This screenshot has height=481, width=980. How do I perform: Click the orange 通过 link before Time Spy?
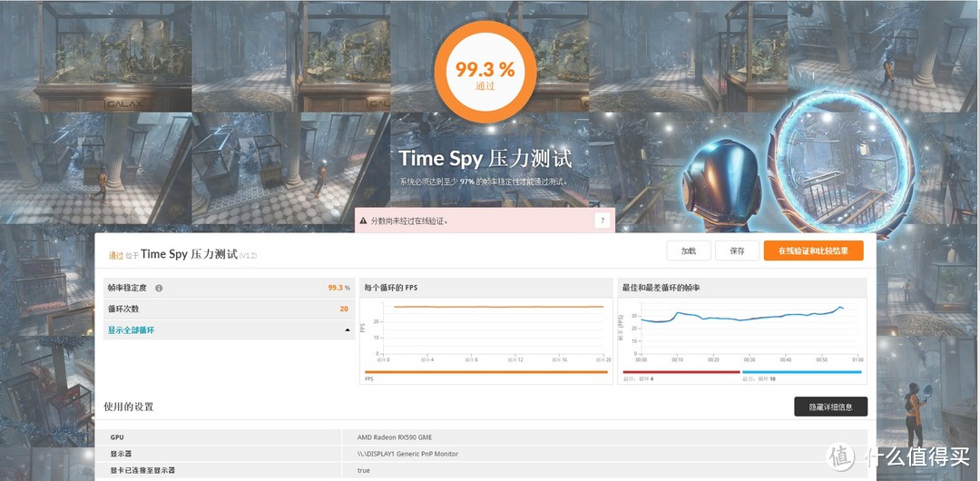tap(115, 256)
